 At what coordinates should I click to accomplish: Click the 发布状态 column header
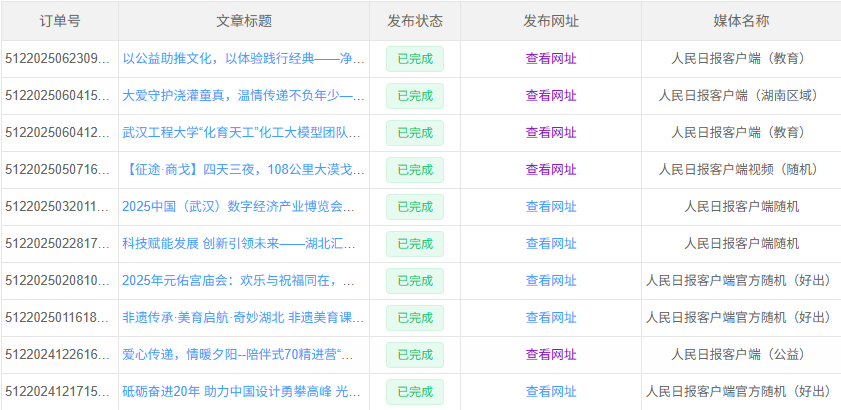415,21
